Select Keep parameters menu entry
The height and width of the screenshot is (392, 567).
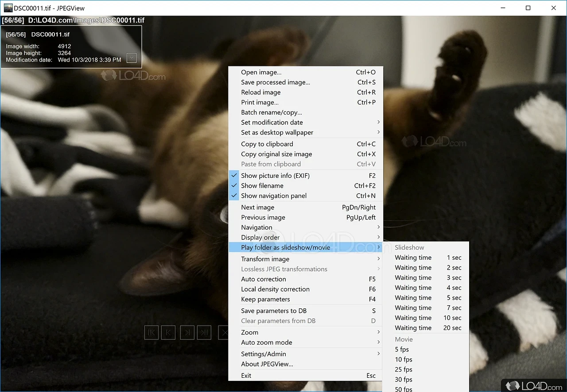coord(306,299)
